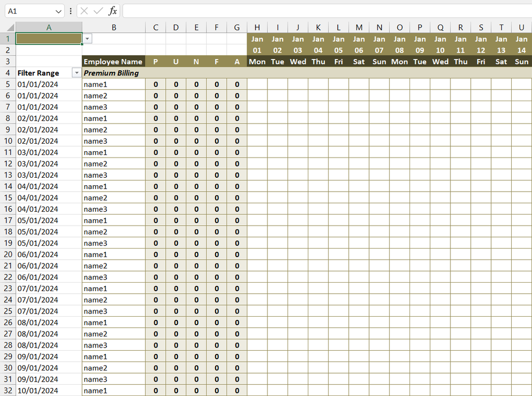Select column G header
This screenshot has width=532, height=396.
click(237, 28)
